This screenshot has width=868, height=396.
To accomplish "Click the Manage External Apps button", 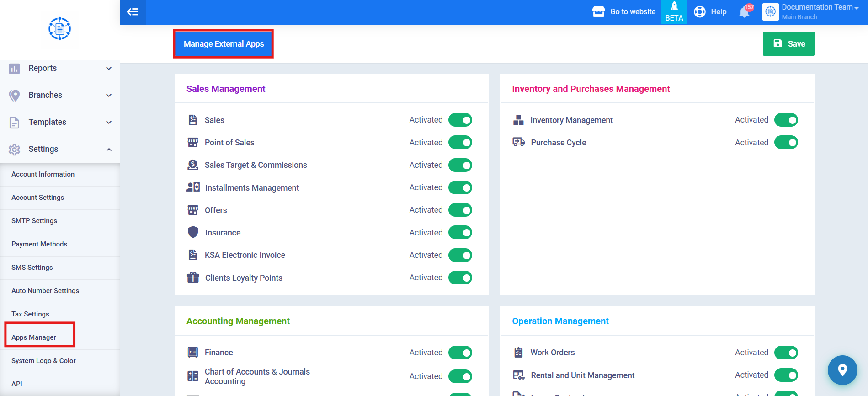I will point(224,44).
